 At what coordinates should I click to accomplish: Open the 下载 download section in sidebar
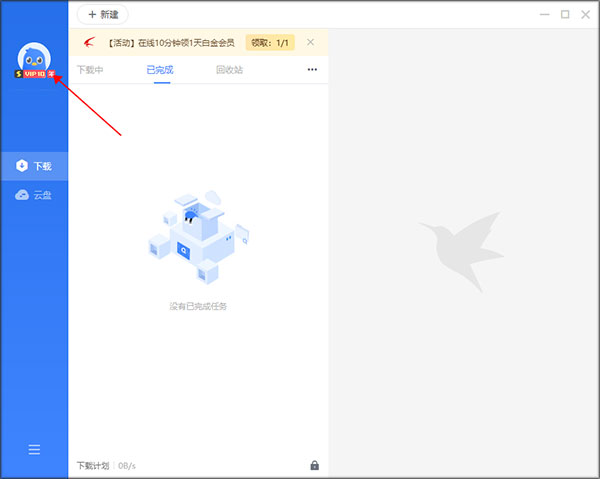(34, 166)
